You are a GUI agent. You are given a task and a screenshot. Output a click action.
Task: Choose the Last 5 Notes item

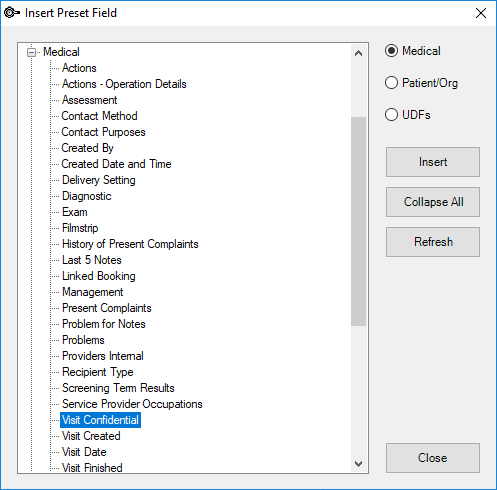coord(92,260)
